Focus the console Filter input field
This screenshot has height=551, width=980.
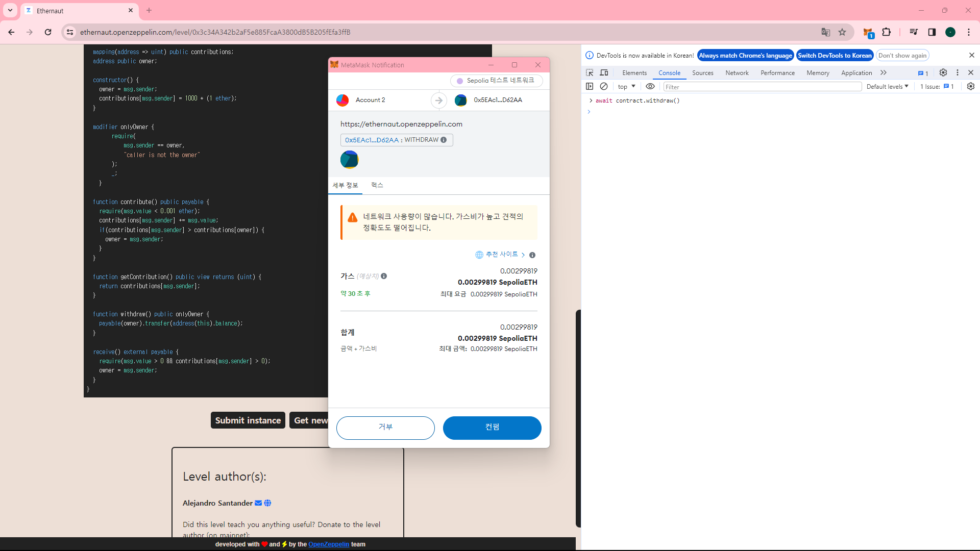pos(763,87)
